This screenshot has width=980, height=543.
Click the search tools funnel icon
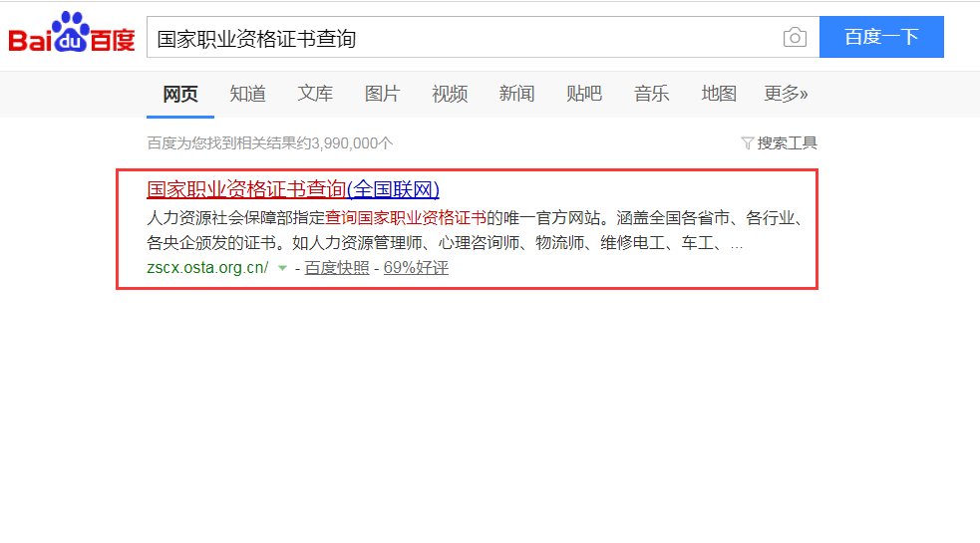coord(747,143)
